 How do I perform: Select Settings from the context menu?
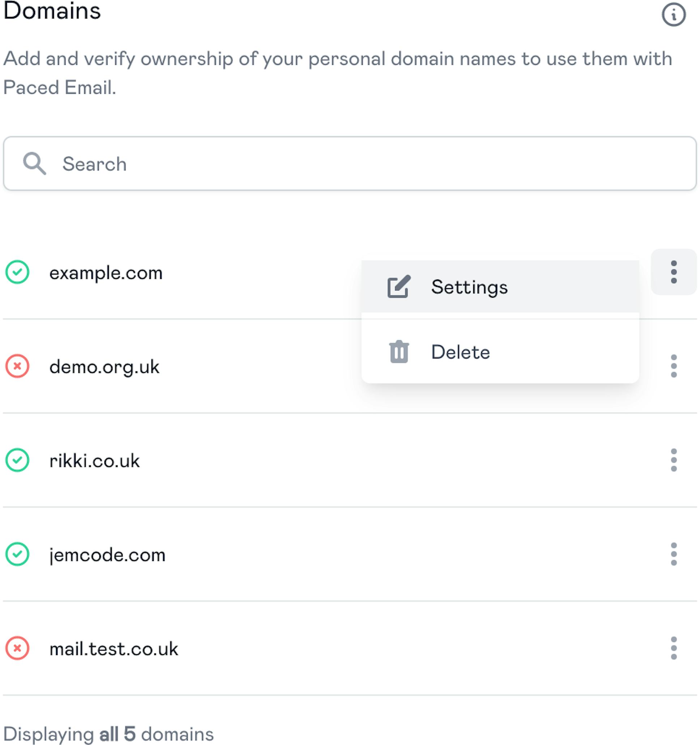(x=470, y=287)
